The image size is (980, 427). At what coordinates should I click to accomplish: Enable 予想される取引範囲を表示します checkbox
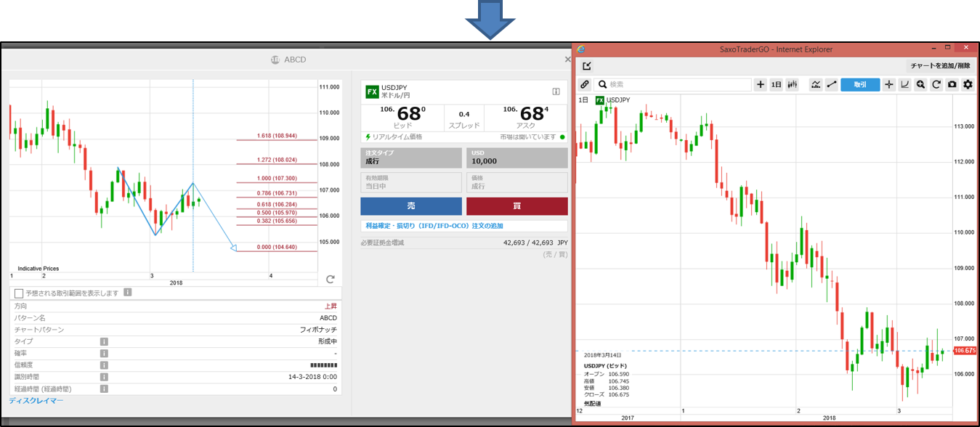click(x=18, y=293)
